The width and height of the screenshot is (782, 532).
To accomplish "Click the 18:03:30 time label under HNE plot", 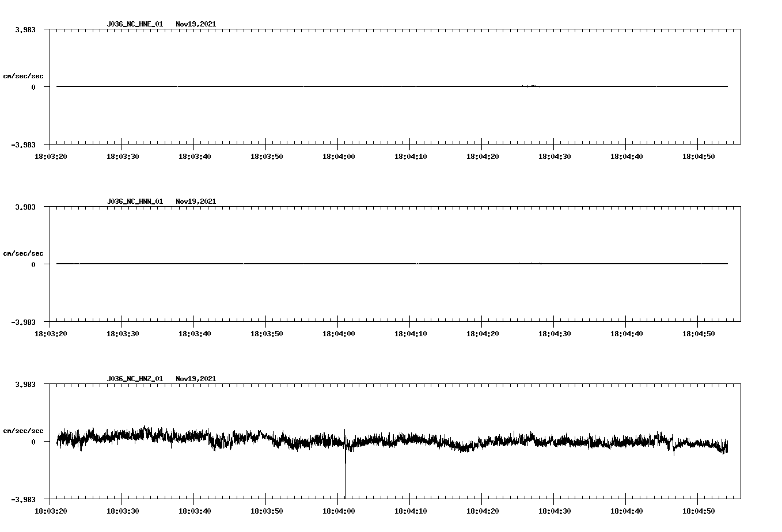I will pyautogui.click(x=123, y=156).
